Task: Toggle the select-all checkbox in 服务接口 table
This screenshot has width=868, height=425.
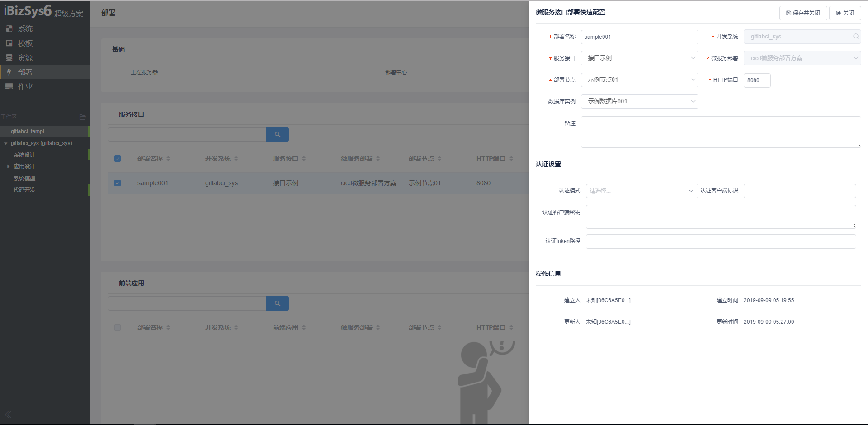Action: [118, 159]
